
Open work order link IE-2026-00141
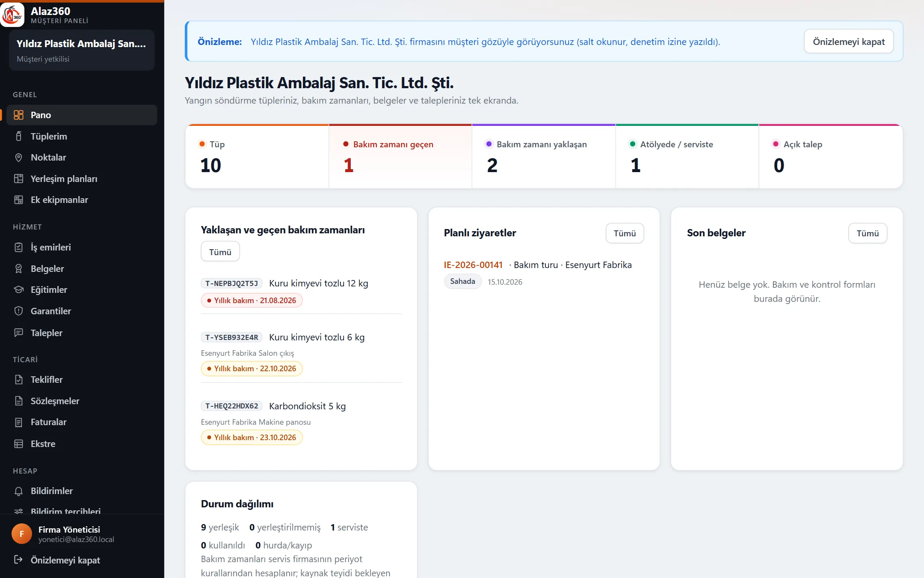(x=473, y=265)
